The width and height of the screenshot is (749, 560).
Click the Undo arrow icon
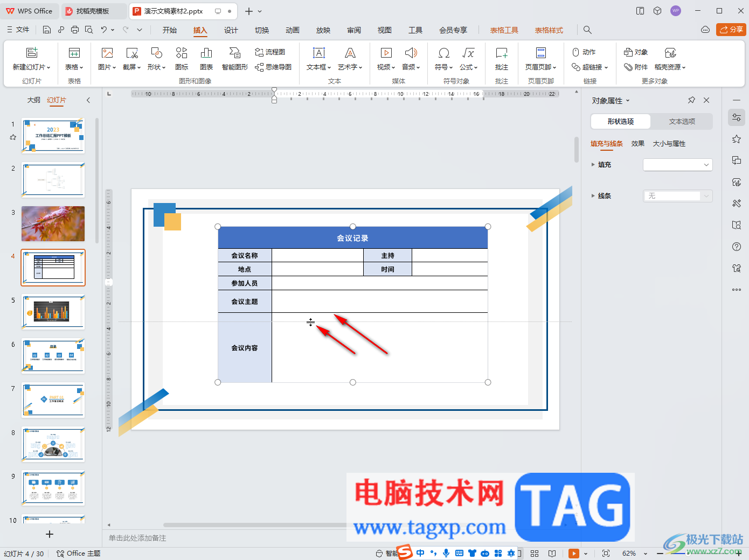pyautogui.click(x=103, y=30)
